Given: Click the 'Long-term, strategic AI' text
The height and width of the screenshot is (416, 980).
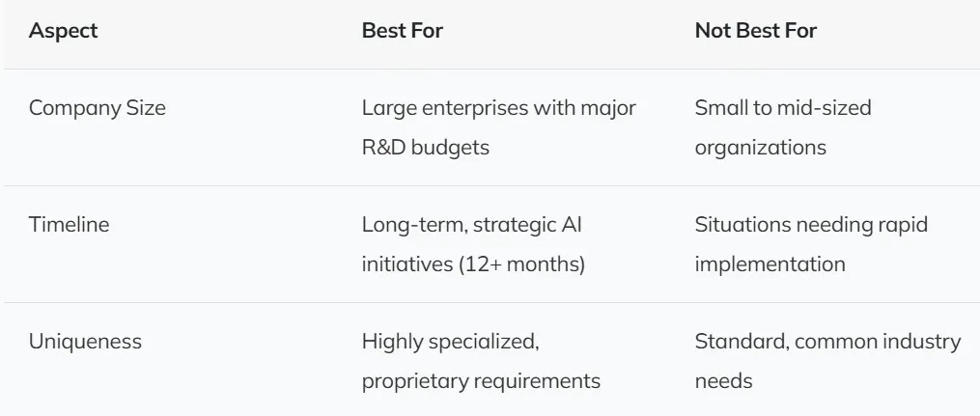Looking at the screenshot, I should pos(471,225).
